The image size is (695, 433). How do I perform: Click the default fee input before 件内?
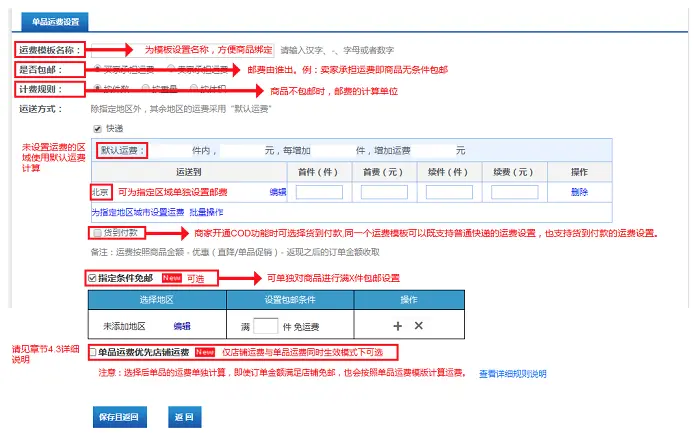click(x=169, y=151)
